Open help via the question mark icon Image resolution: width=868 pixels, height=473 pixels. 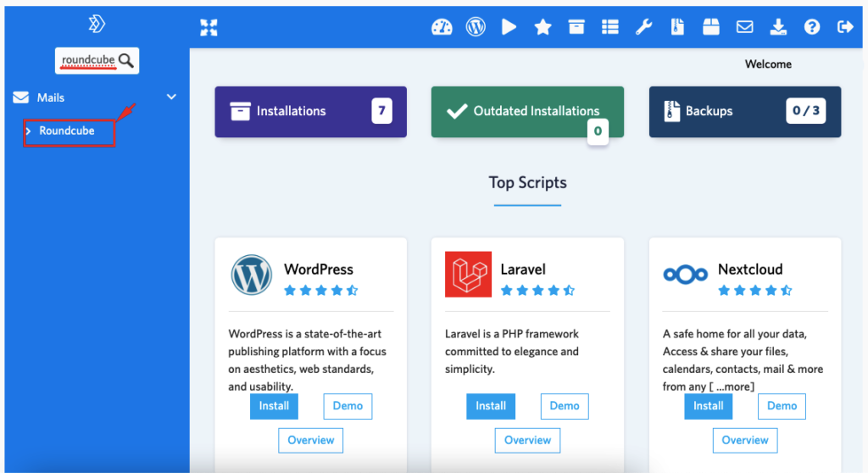(812, 26)
